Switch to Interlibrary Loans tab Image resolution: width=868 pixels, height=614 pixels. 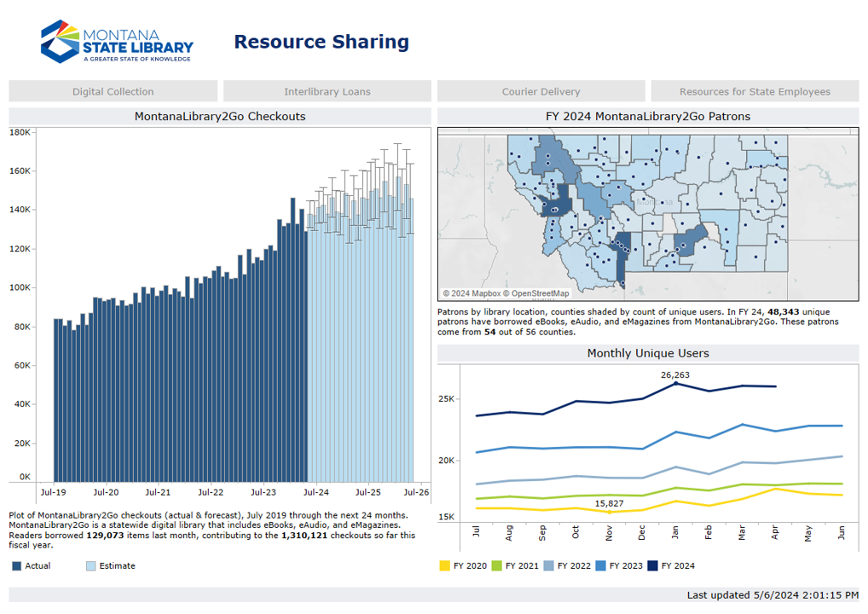pyautogui.click(x=327, y=91)
